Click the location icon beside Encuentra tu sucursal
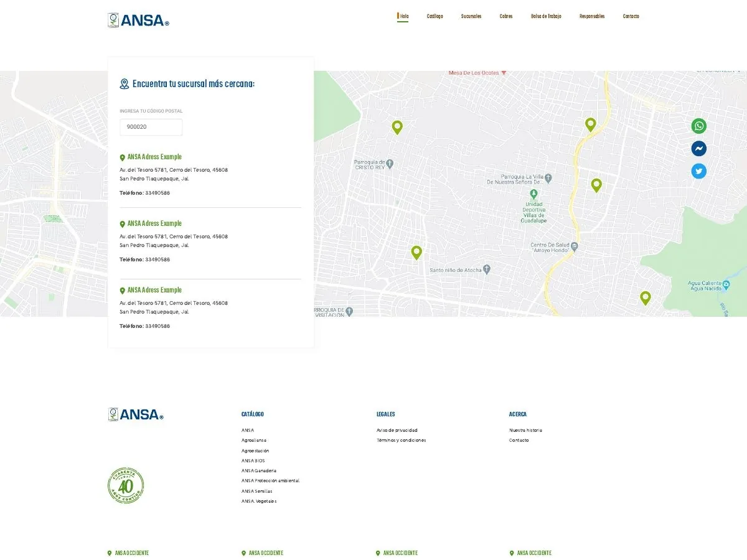The width and height of the screenshot is (747, 560). [125, 84]
